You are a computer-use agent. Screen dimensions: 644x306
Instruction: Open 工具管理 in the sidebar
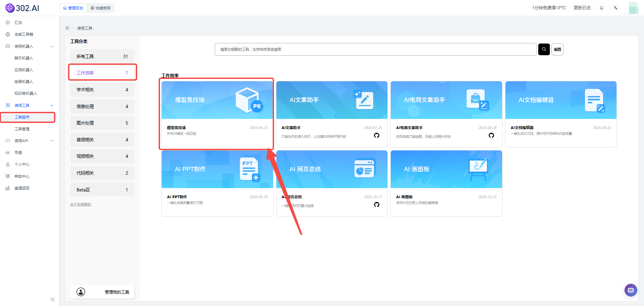tap(22, 129)
